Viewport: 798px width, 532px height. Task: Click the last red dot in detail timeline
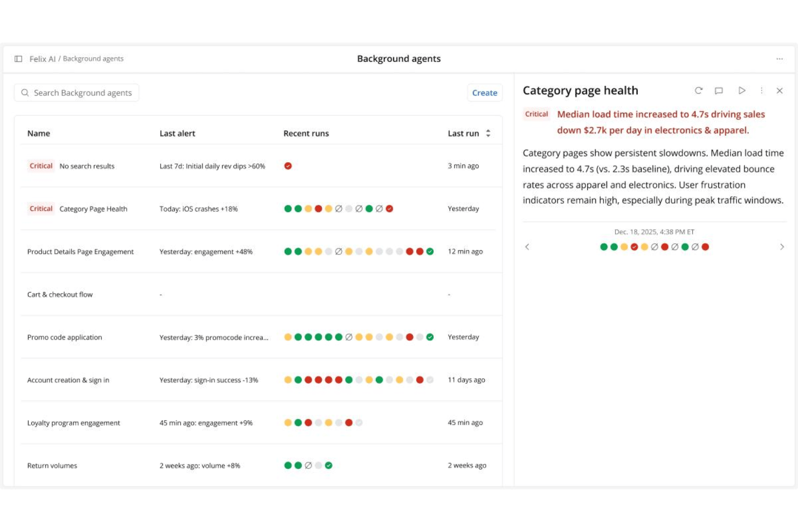click(x=705, y=247)
